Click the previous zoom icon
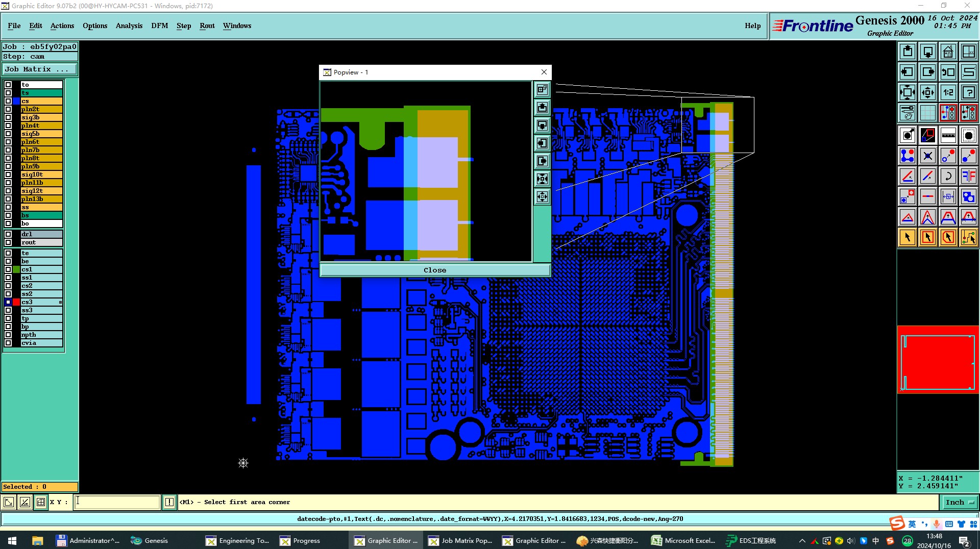This screenshot has width=980, height=549. click(x=948, y=72)
